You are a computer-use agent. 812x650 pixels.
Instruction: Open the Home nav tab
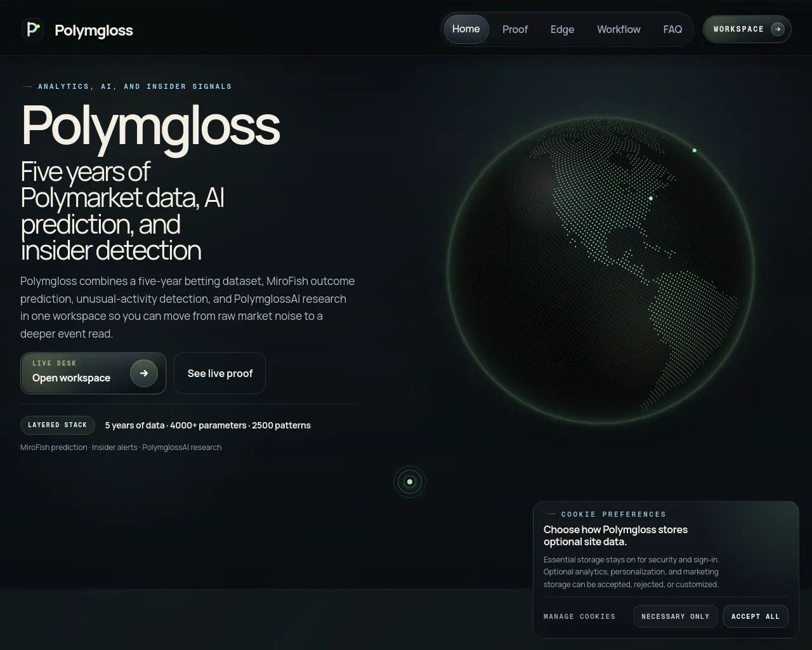[466, 29]
